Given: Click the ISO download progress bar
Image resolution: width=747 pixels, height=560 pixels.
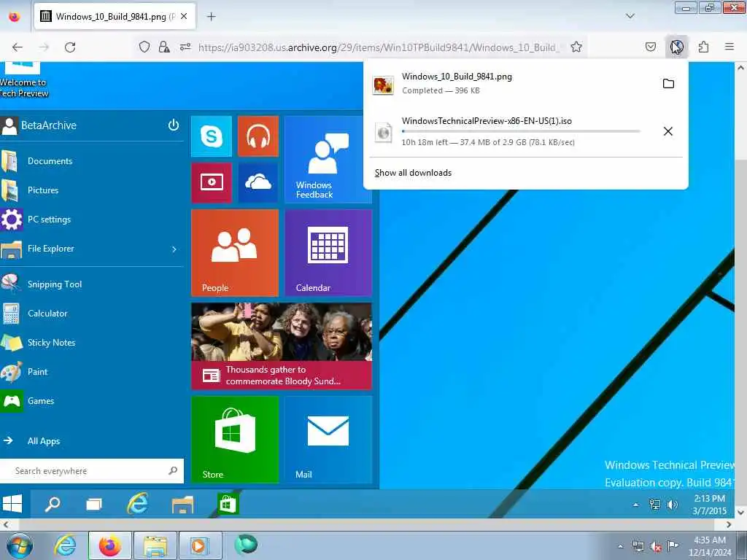Looking at the screenshot, I should pos(521,131).
